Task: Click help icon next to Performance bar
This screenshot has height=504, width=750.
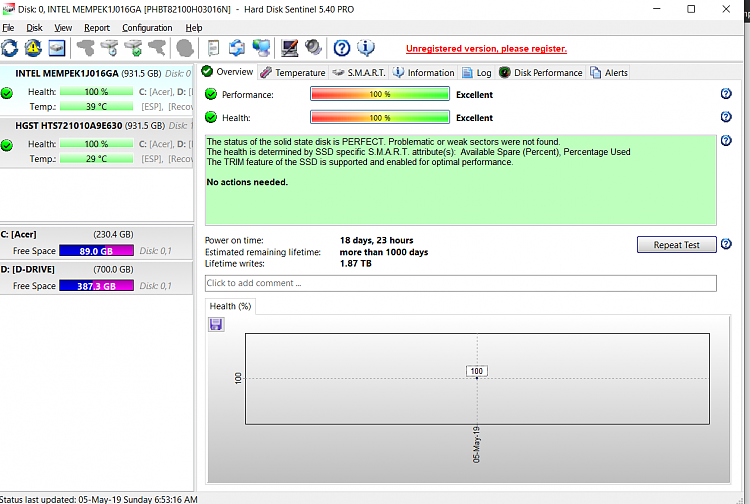Action: coord(726,94)
